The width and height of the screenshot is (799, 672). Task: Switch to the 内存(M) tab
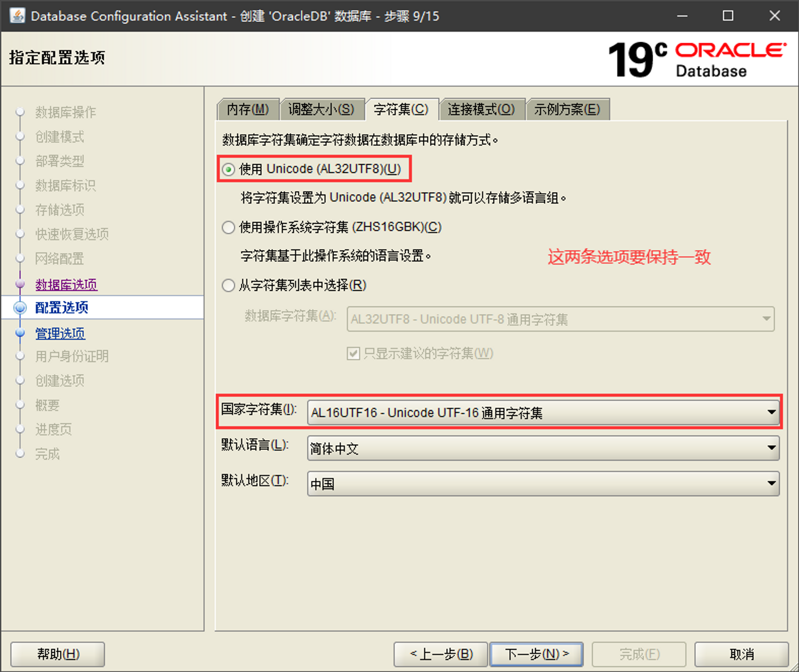[248, 109]
